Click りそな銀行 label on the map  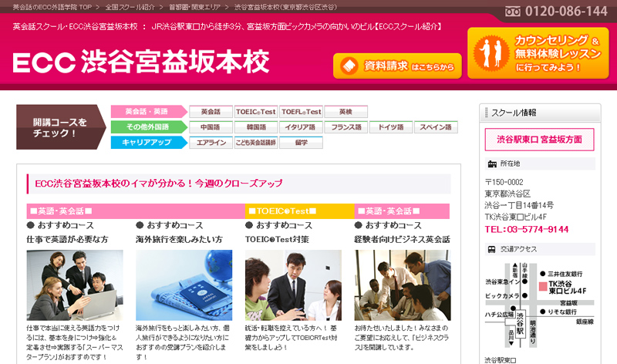(562, 312)
